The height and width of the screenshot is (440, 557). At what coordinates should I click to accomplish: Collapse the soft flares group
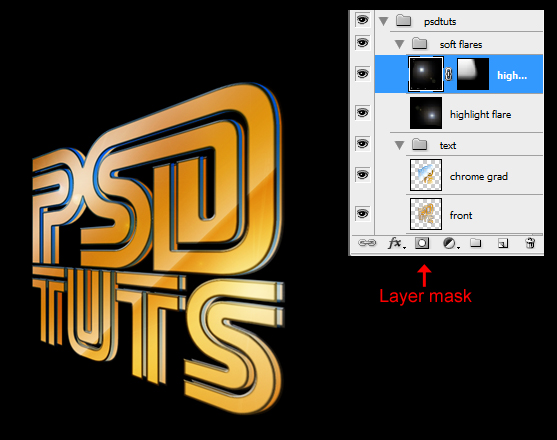[x=400, y=44]
